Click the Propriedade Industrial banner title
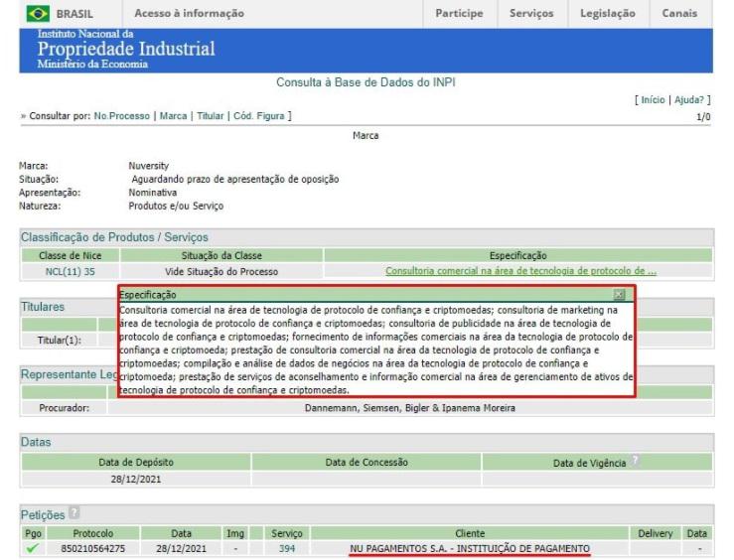Viewport: 734px width, 560px height. click(126, 49)
